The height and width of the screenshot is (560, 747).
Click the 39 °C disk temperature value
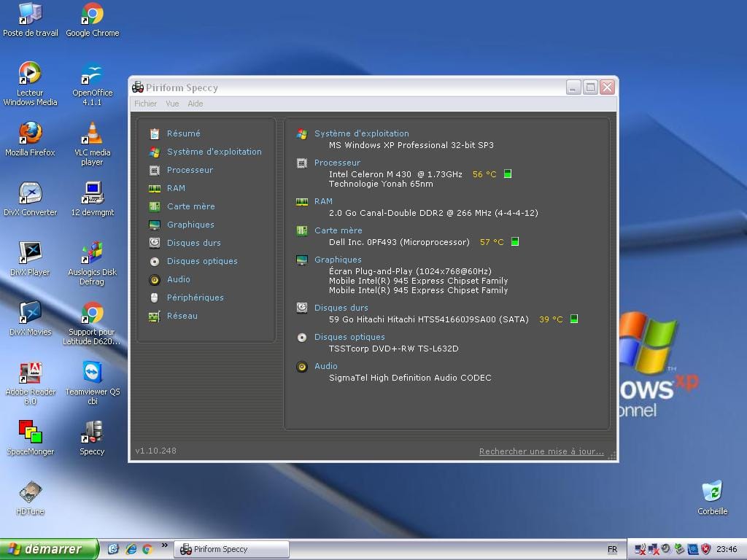551,319
